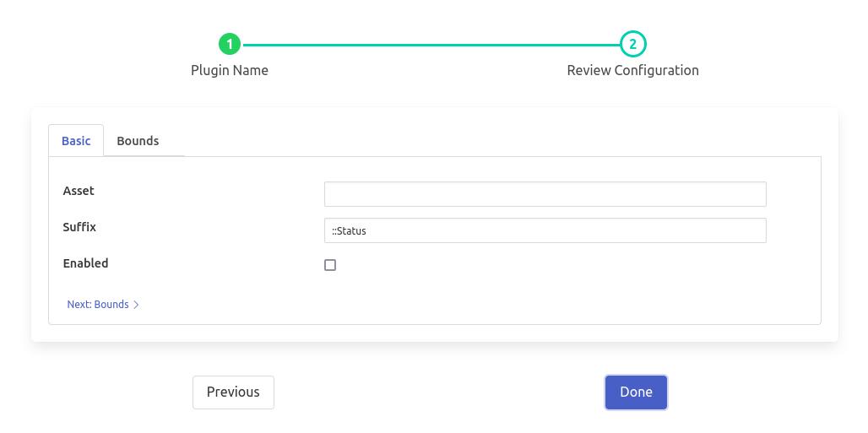This screenshot has height=433, width=868.
Task: Focus the Asset text field
Action: tap(545, 194)
